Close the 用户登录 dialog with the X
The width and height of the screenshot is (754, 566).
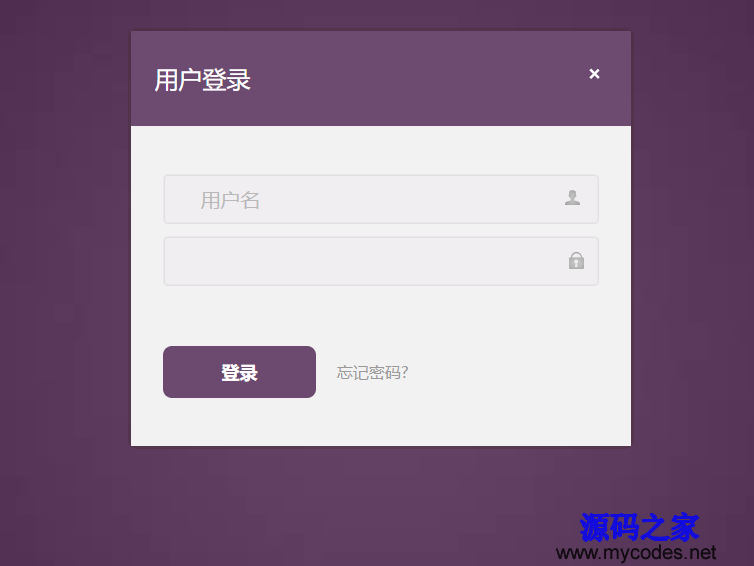pos(594,74)
